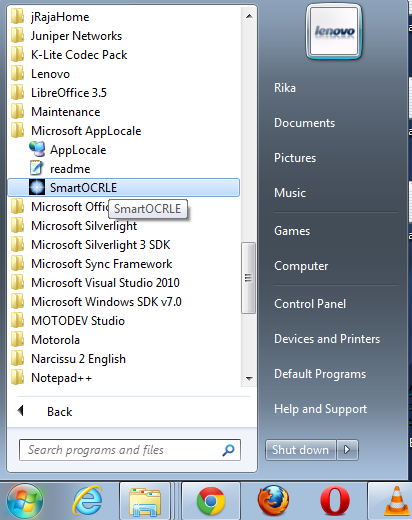The image size is (412, 520).
Task: Open Devices and Printers
Action: tap(327, 339)
